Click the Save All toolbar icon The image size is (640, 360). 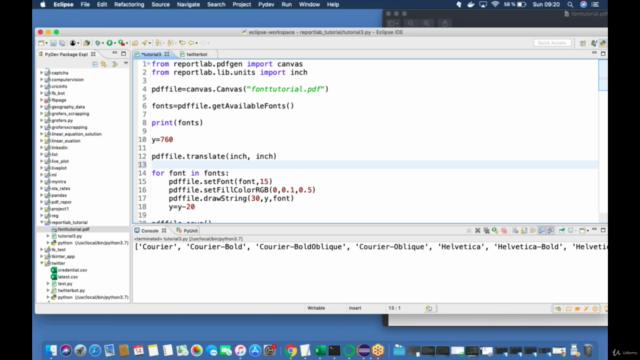click(62, 43)
